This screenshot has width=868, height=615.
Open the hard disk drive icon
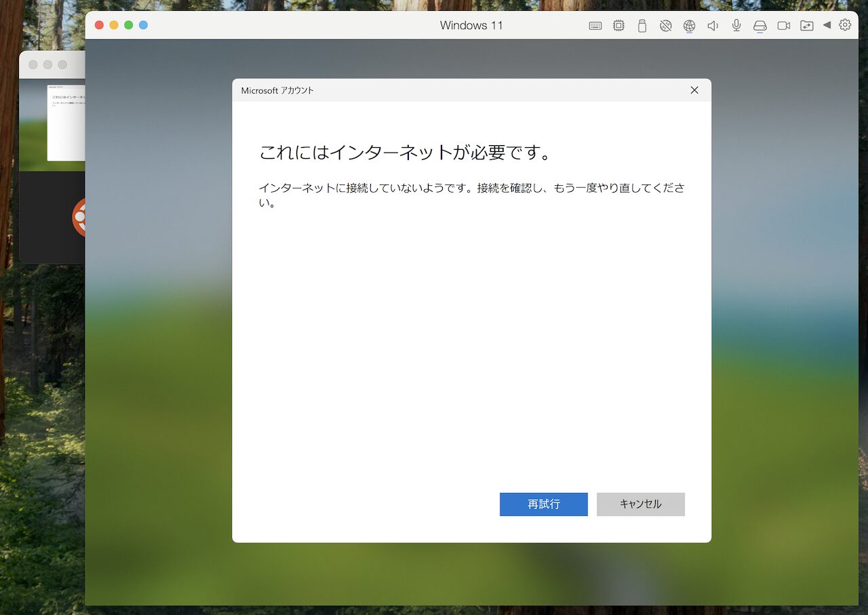click(759, 26)
